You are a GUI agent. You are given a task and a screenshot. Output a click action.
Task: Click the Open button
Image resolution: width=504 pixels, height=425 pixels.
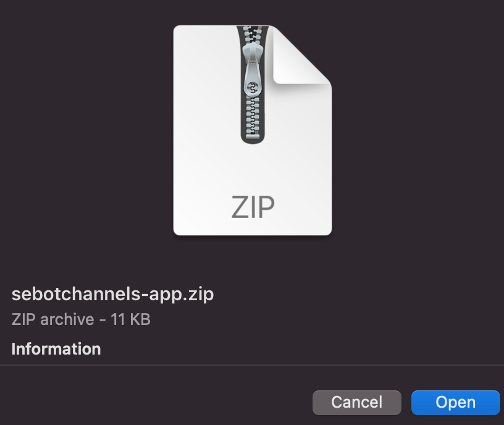click(x=455, y=403)
